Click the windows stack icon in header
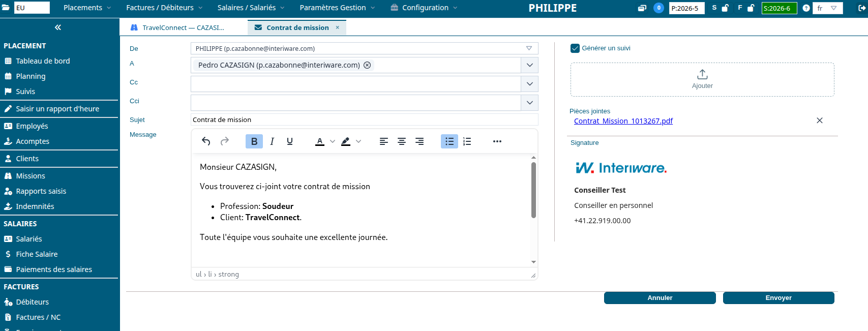Image resolution: width=868 pixels, height=331 pixels. [642, 8]
